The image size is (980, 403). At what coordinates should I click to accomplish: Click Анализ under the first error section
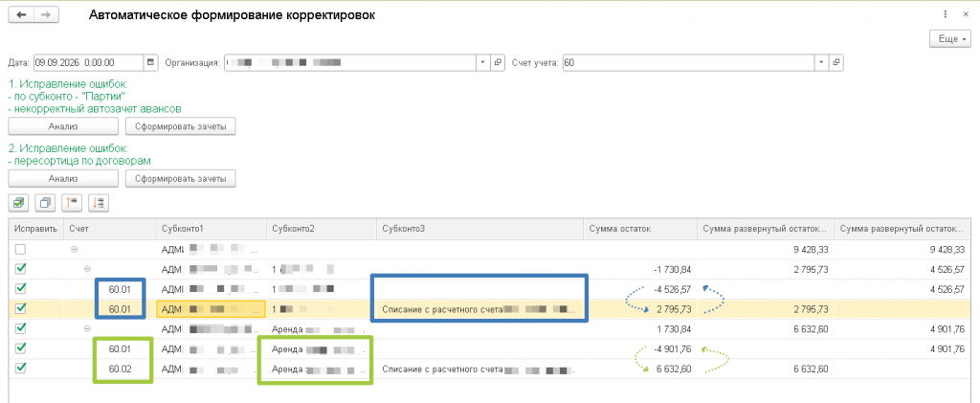63,126
